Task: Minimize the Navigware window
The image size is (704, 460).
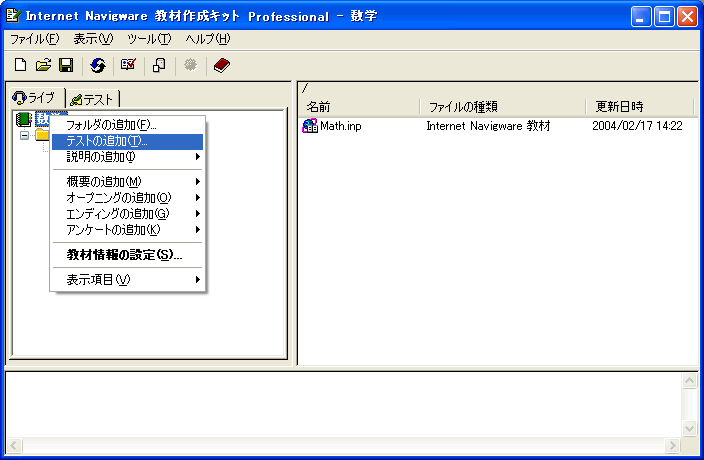Action: [641, 17]
